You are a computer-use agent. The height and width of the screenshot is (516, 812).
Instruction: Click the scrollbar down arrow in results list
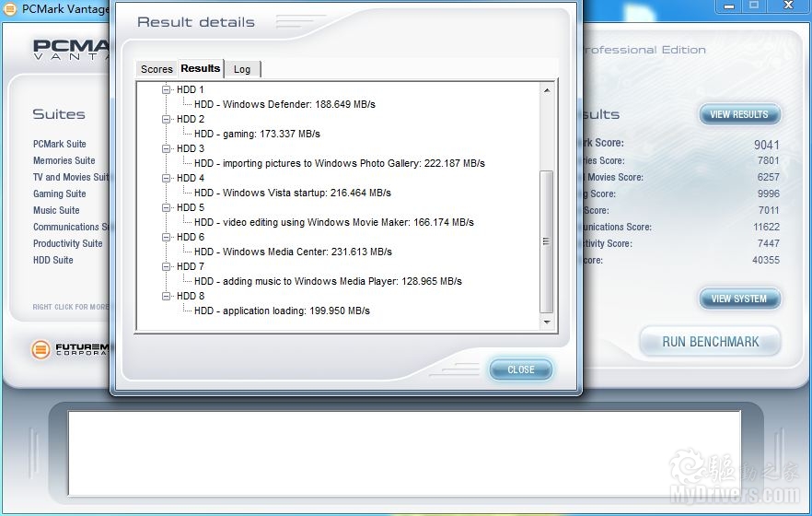tap(546, 322)
